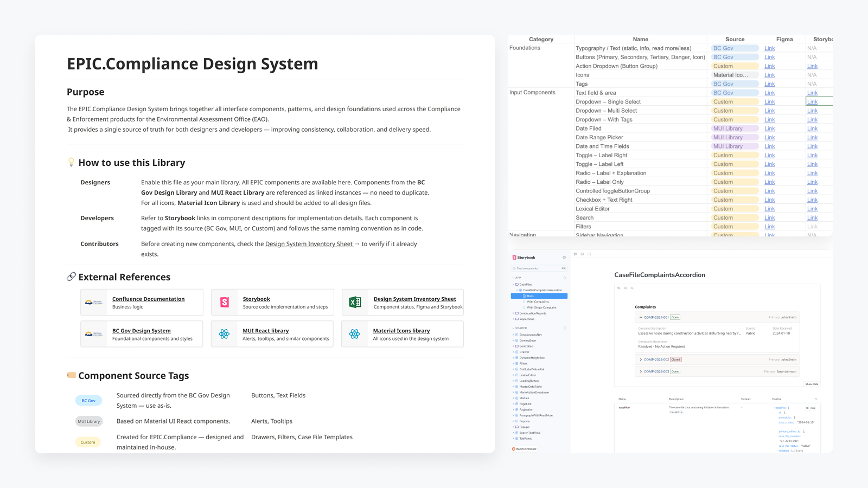Click the Closed status badge on COMP-2024-002
Viewport: 868px width, 488px height.
pyautogui.click(x=675, y=359)
